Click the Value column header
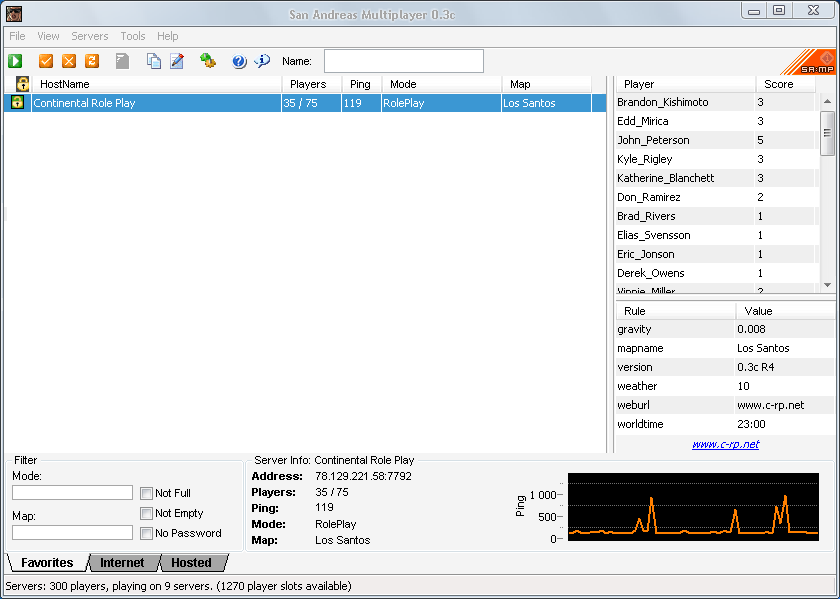Image resolution: width=840 pixels, height=599 pixels. point(784,311)
